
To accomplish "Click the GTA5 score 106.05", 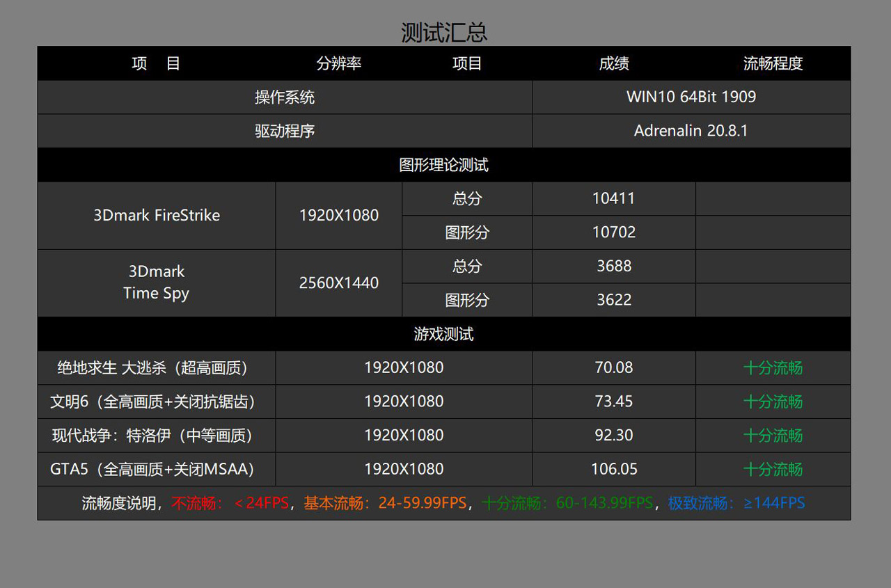I will [x=613, y=469].
